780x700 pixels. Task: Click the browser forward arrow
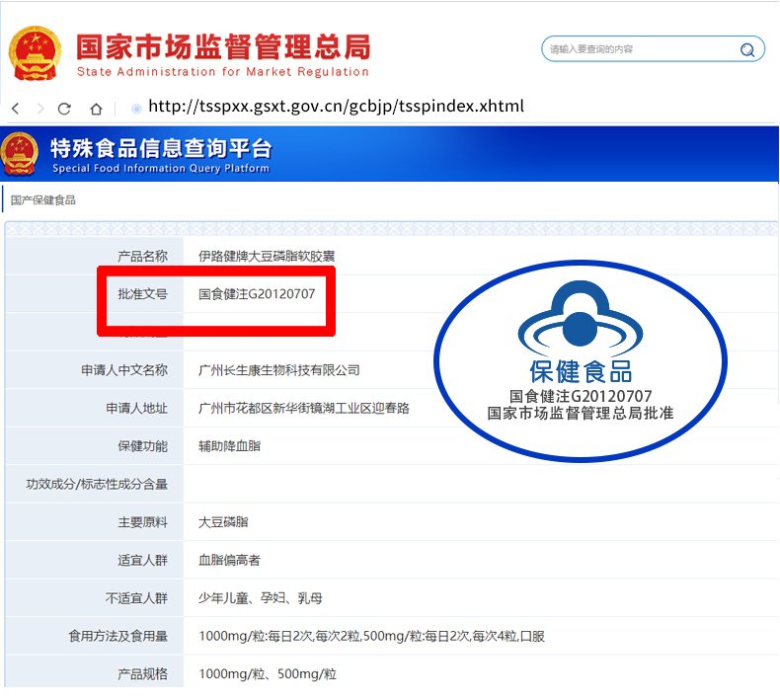(40, 109)
